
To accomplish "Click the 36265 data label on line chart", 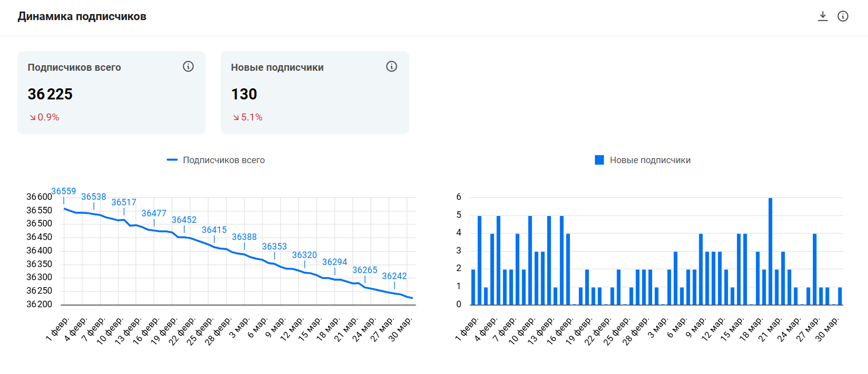I will [365, 270].
